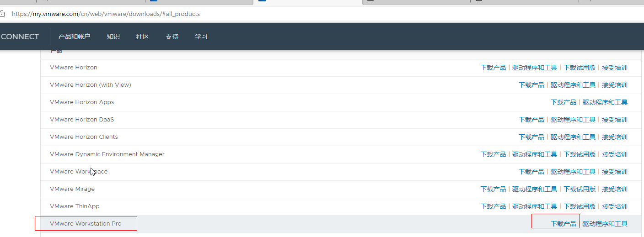Click 下载产品 for VMware Workspace
Viewport: 644px width, 237px height.
tap(531, 172)
